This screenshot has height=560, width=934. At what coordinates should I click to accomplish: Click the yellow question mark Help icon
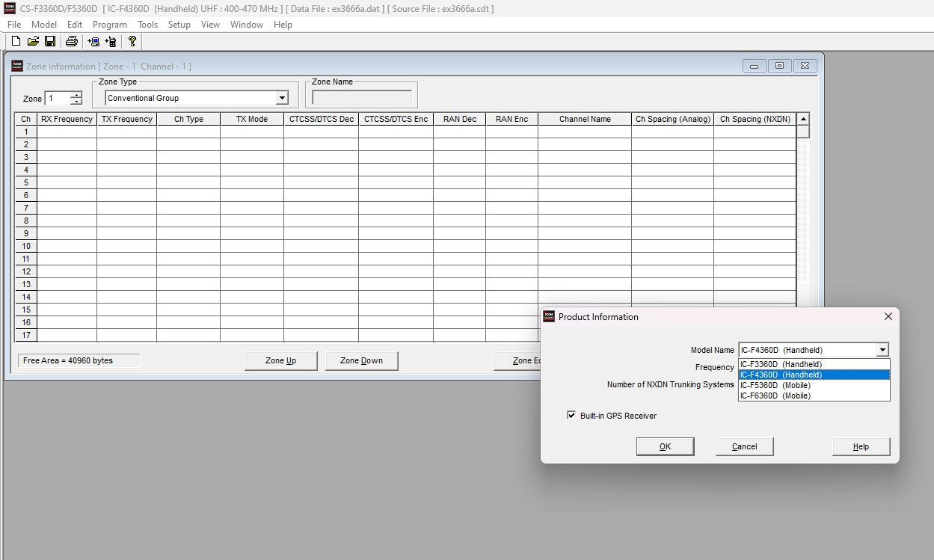click(132, 41)
